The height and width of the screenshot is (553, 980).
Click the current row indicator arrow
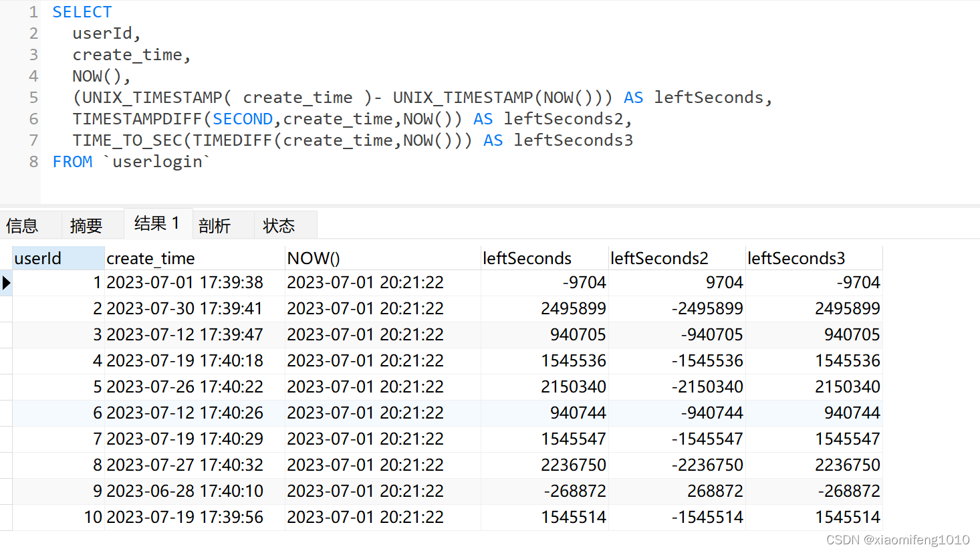click(7, 283)
